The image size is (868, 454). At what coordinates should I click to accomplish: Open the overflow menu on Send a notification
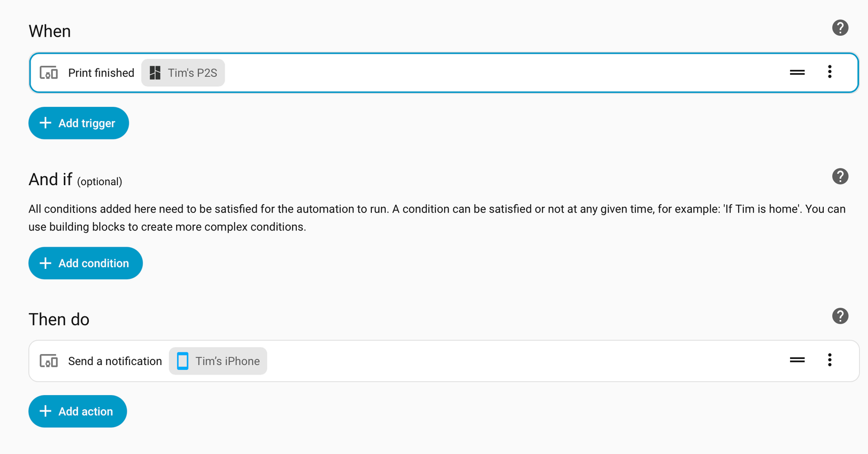(x=830, y=360)
